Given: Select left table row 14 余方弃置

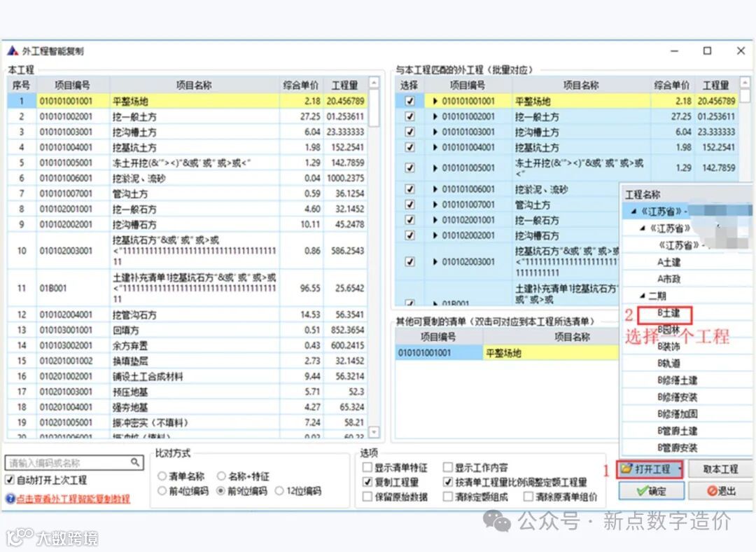Looking at the screenshot, I should 187,345.
